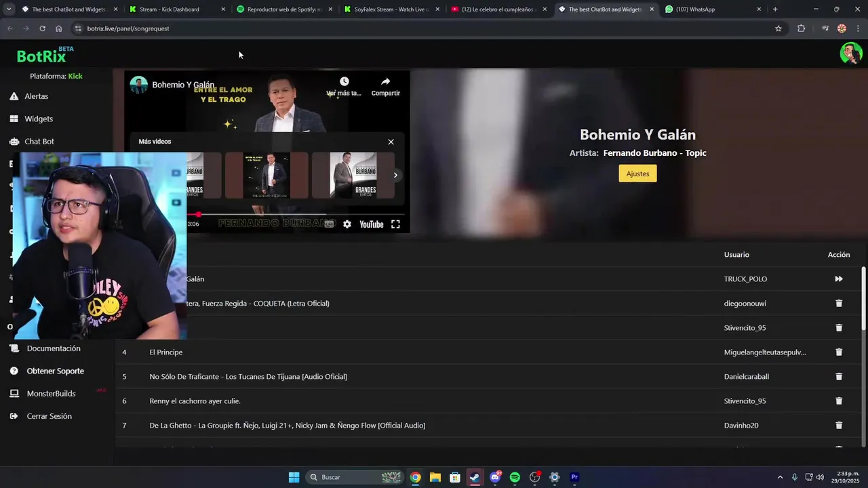Click Ver más tarde clock icon in player
This screenshot has height=488, width=868.
[x=344, y=81]
